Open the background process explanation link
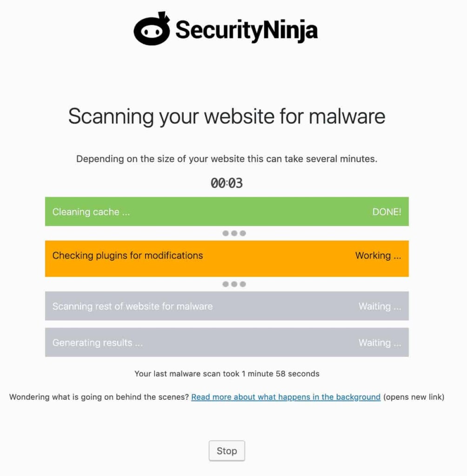467x476 pixels. 286,397
